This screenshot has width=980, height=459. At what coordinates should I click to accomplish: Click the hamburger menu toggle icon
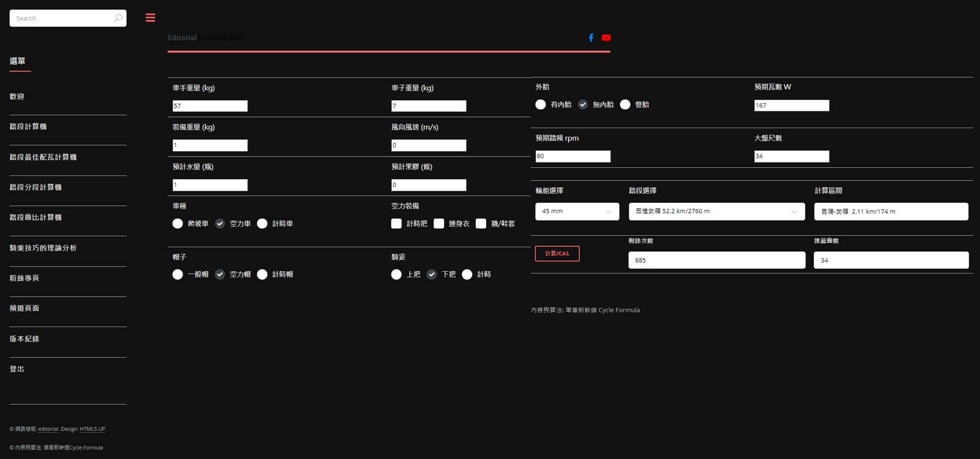(150, 18)
